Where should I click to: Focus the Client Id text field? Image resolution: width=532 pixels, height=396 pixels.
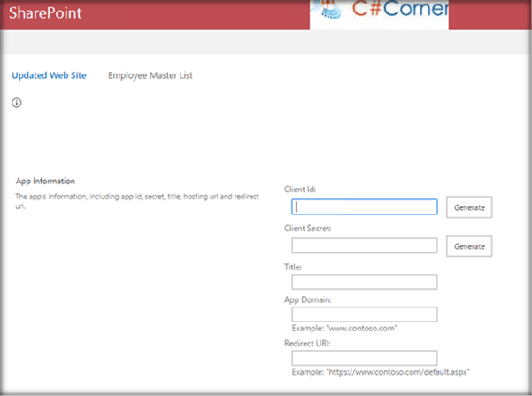(x=365, y=206)
